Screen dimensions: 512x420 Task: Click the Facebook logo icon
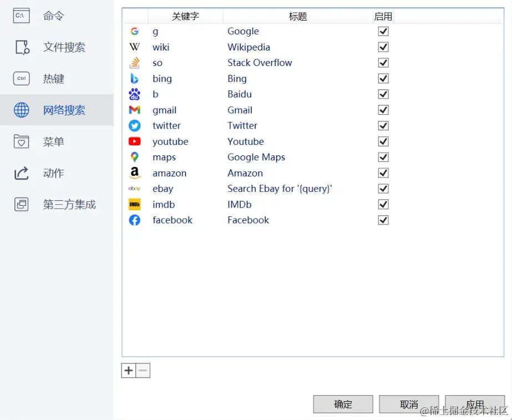[x=135, y=220]
